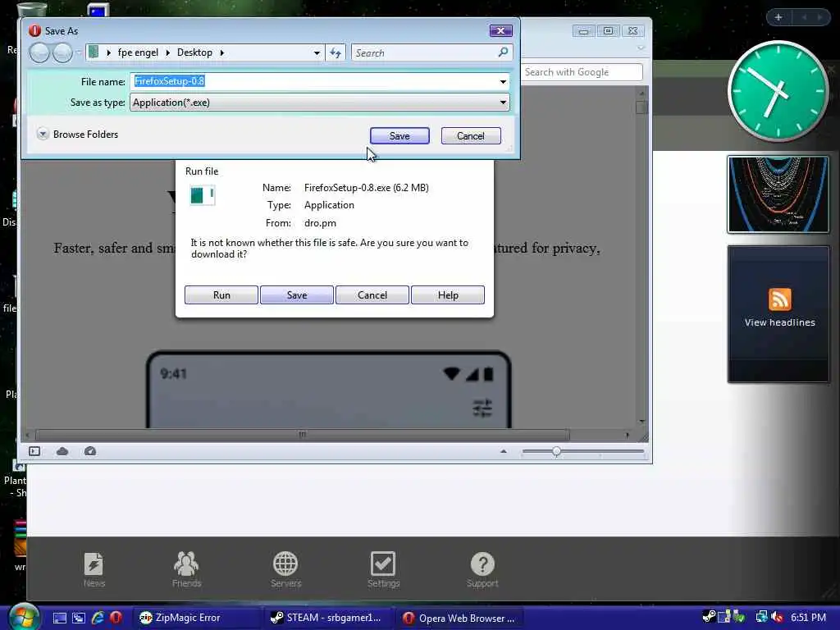Image resolution: width=840 pixels, height=630 pixels.
Task: Open Steam News section
Action: tap(94, 570)
